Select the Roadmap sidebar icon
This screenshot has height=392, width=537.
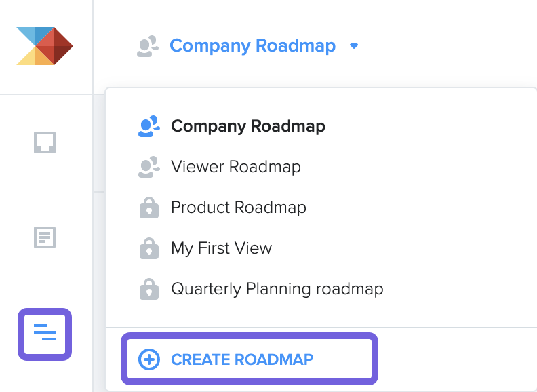tap(45, 334)
